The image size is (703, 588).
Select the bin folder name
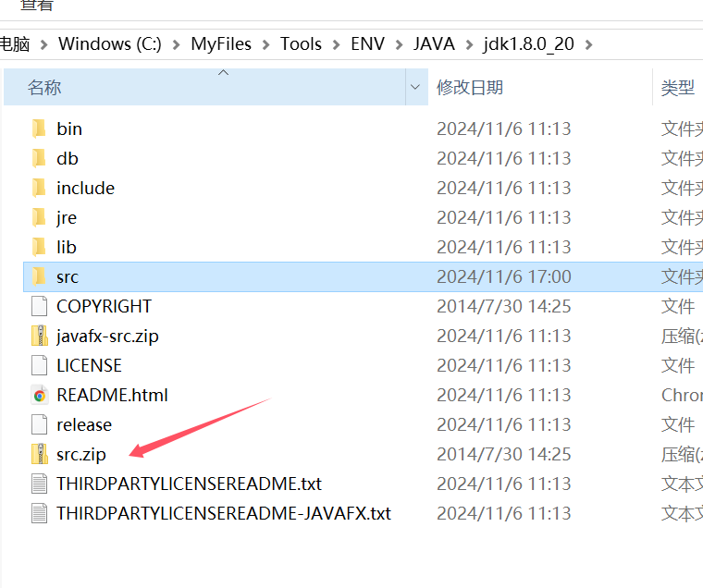pyautogui.click(x=69, y=129)
